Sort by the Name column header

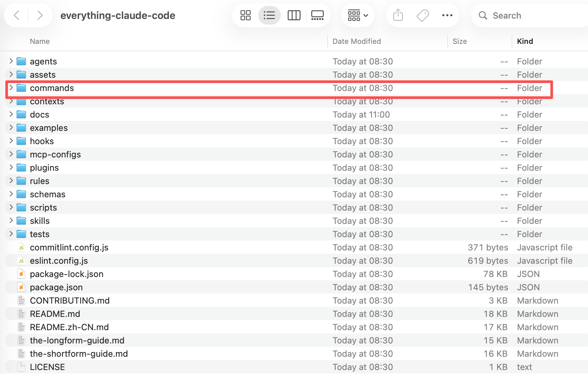pyautogui.click(x=40, y=41)
